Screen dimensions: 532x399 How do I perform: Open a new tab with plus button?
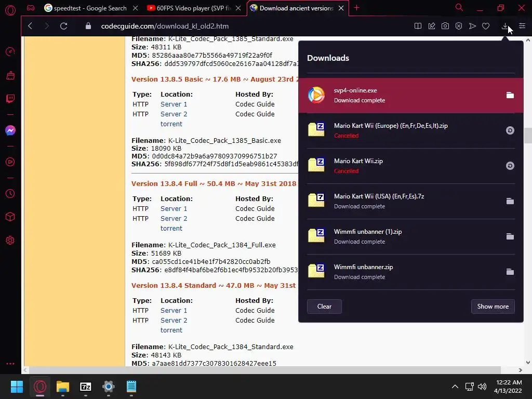(x=356, y=8)
